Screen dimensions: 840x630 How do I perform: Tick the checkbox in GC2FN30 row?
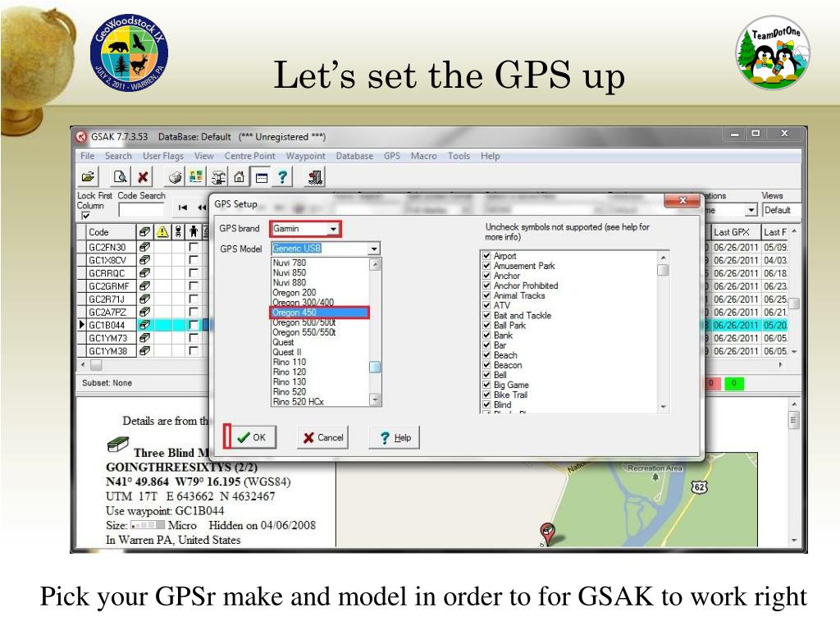(x=194, y=247)
